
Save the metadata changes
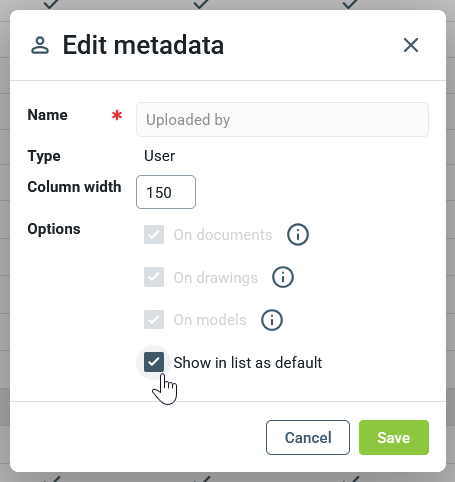[x=394, y=437]
